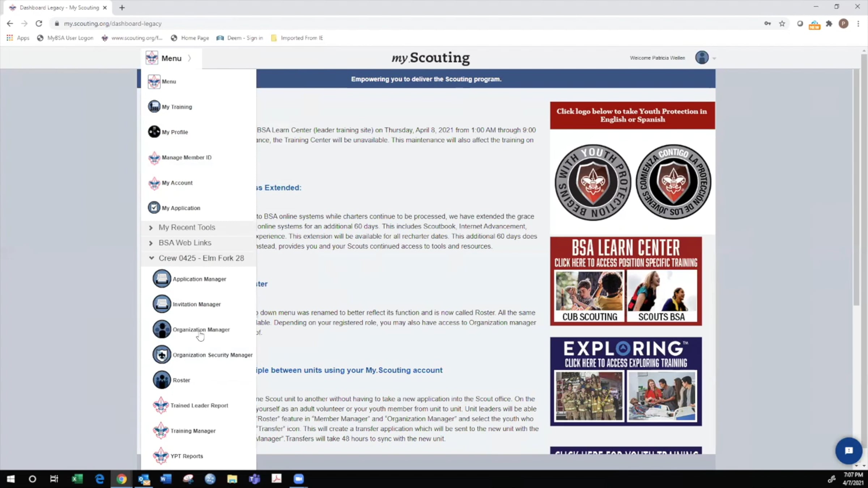Open Imported From IE bookmark folder
This screenshot has width=868, height=488.
297,38
